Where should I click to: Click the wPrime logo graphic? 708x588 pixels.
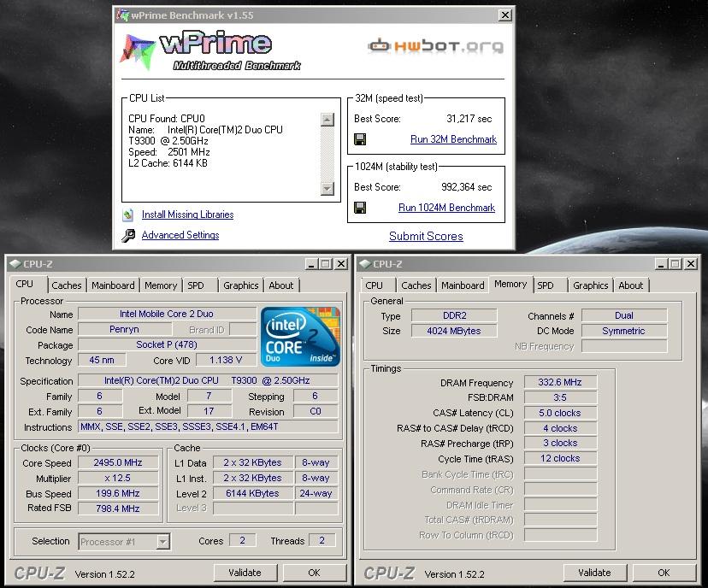pos(211,51)
